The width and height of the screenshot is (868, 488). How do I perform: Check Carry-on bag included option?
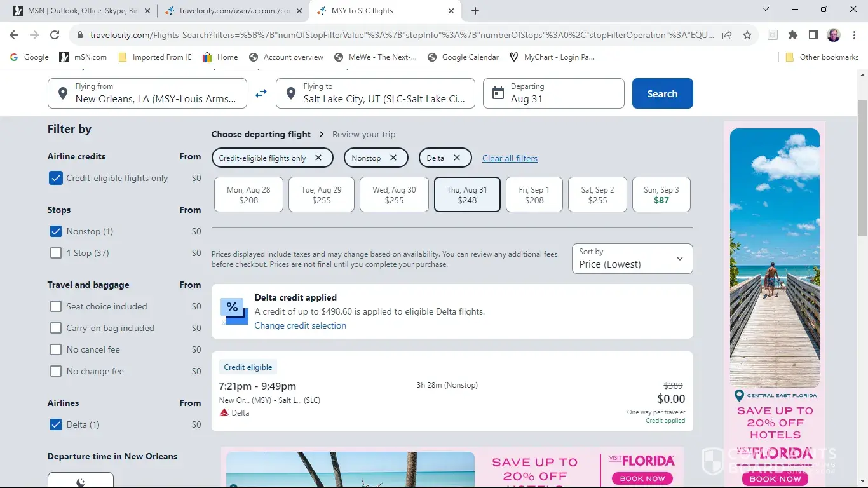56,328
